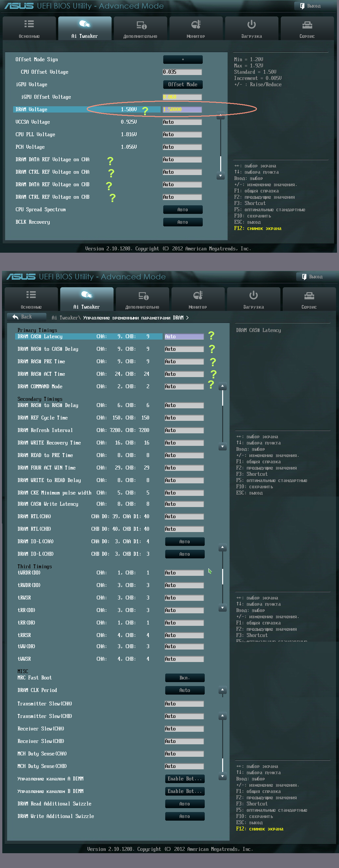Viewport: 339px width, 868px height.
Task: Open the Монитор tab in the voltage screen
Action: [196, 28]
